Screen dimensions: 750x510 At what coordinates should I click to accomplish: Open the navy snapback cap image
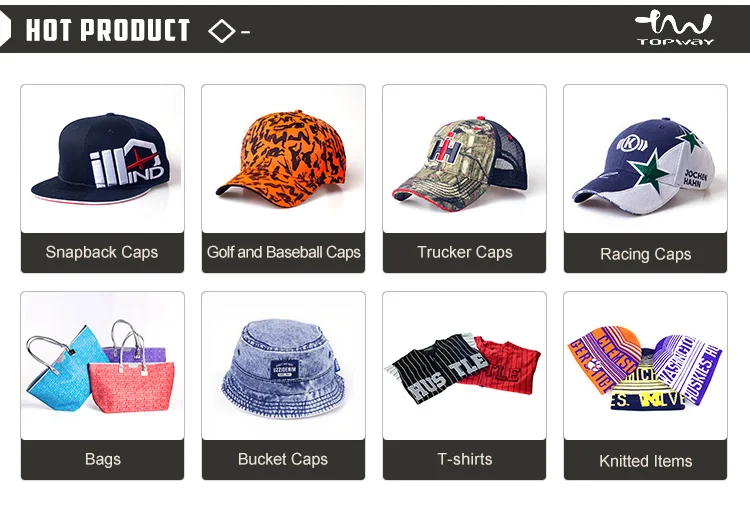point(102,159)
